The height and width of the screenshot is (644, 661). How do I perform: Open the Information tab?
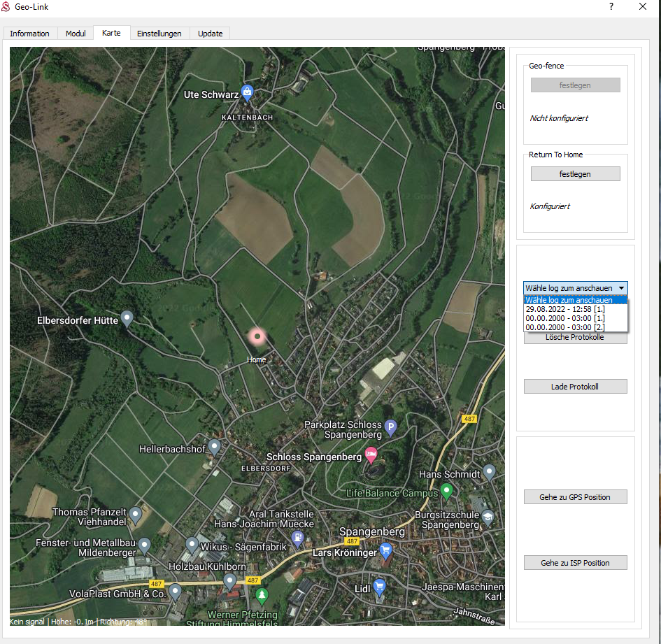point(29,34)
